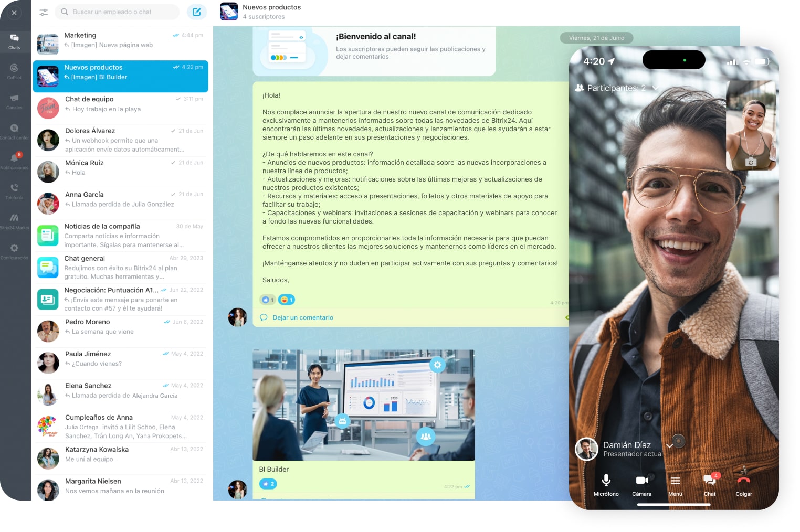Screen dimensions: 800x532
Task: Open Telefonía in the left sidebar
Action: pos(14,190)
